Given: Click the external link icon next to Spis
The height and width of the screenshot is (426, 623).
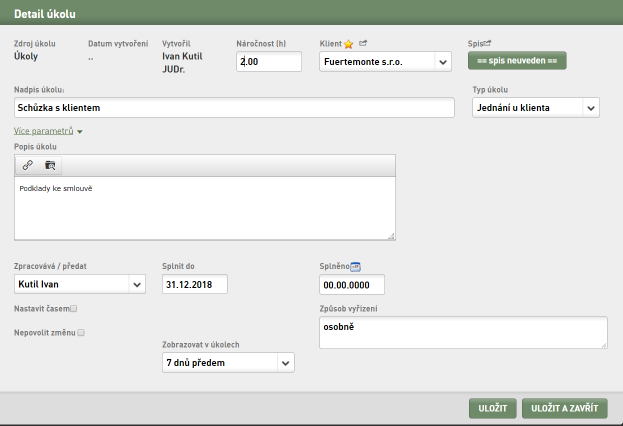Looking at the screenshot, I should (x=488, y=43).
